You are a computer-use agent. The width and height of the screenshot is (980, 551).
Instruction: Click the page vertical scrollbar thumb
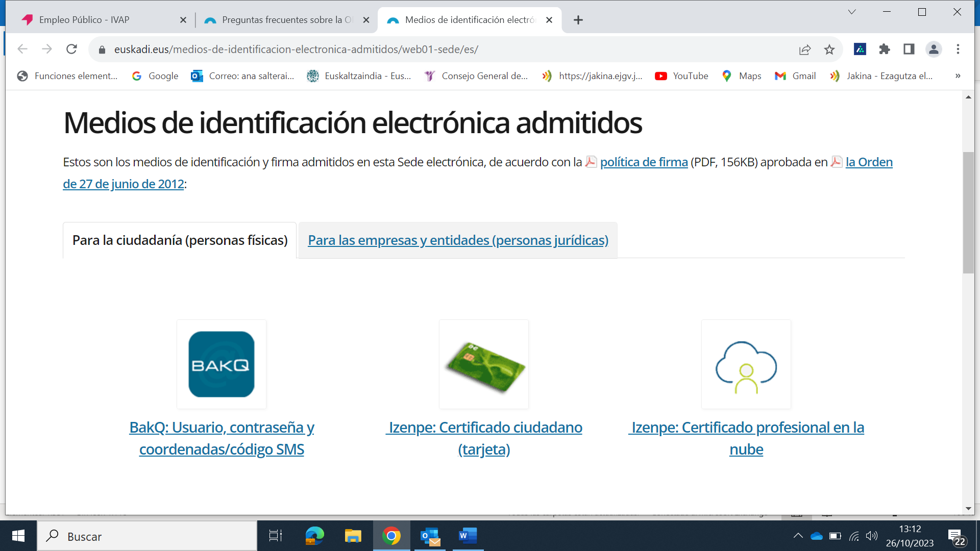968,212
